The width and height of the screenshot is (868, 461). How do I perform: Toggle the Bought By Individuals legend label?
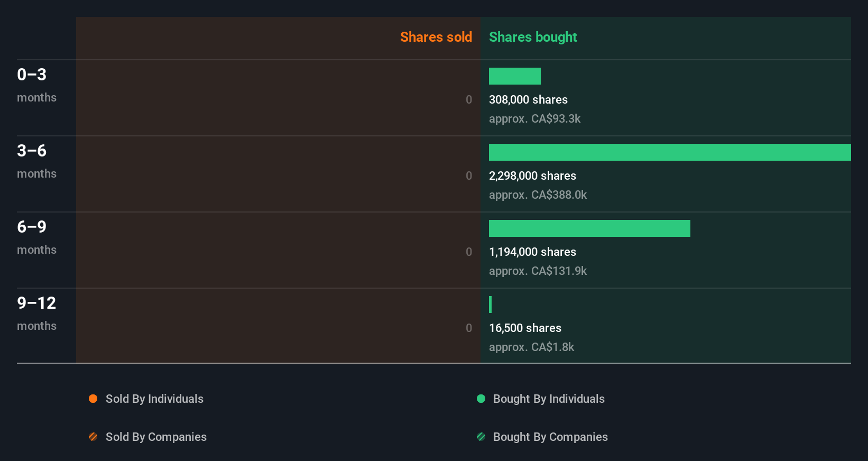coord(549,399)
